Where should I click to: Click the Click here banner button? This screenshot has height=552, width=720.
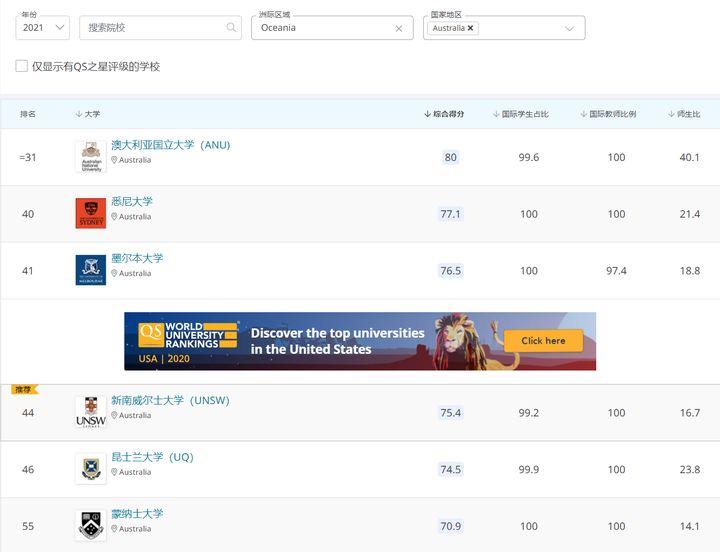click(543, 341)
